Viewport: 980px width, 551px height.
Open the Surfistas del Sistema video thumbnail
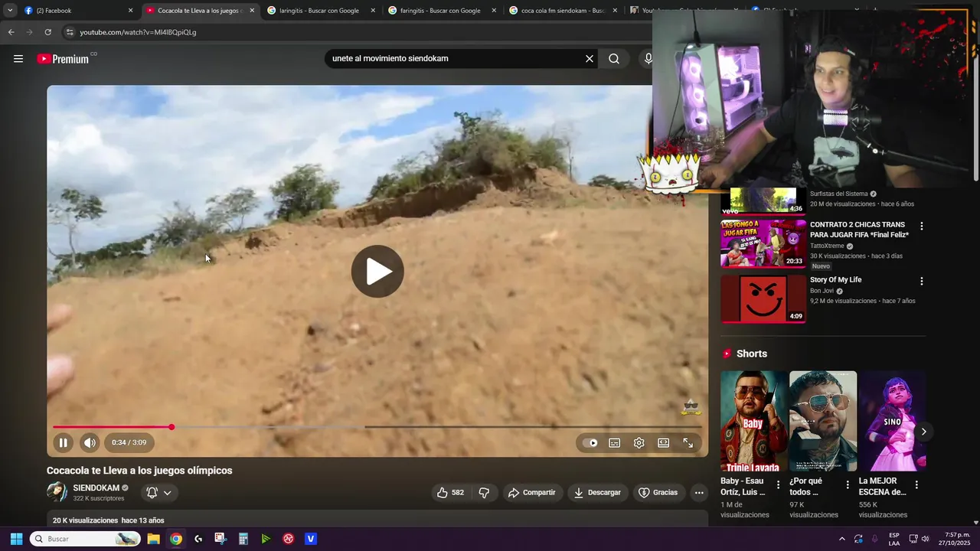tap(763, 201)
